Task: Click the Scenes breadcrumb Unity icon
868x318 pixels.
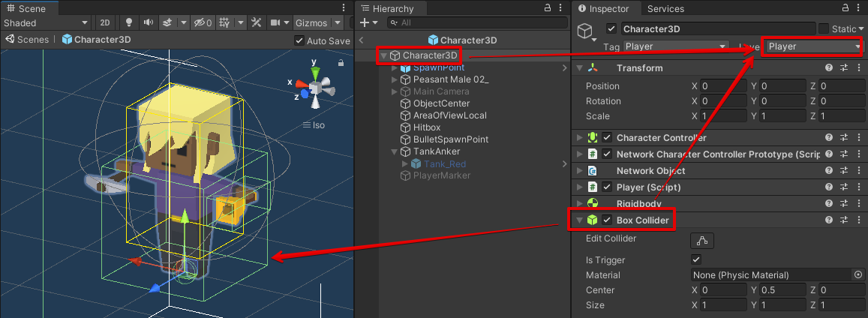Action: [10, 39]
